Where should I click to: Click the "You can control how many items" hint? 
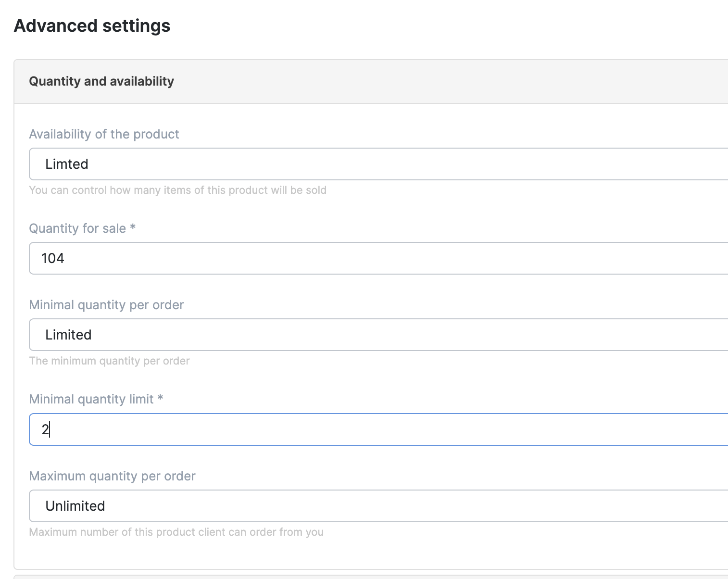(x=177, y=190)
